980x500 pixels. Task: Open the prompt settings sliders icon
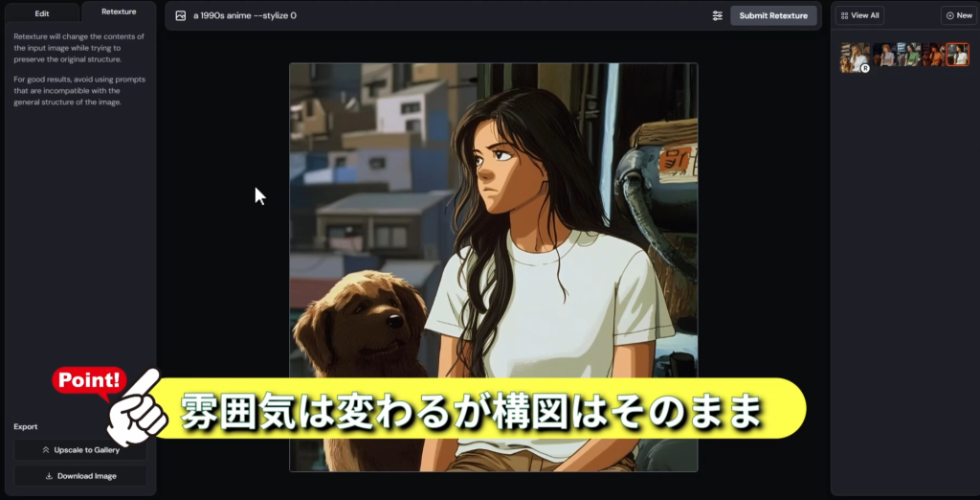pyautogui.click(x=717, y=15)
